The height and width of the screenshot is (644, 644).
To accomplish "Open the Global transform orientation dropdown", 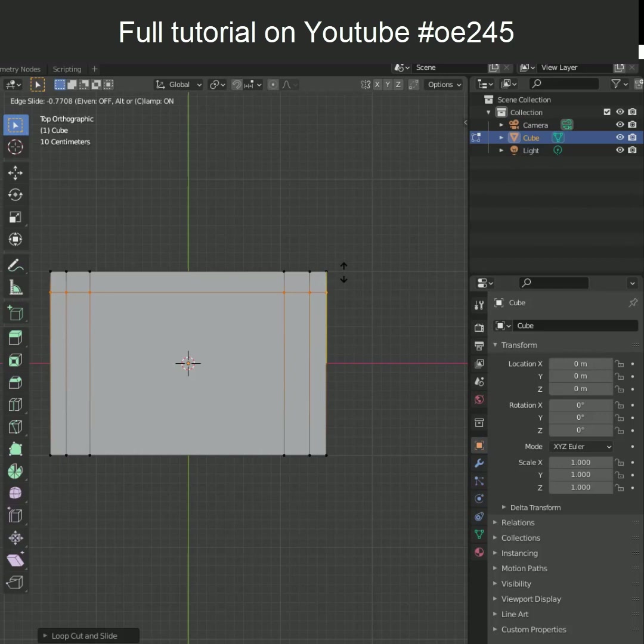I will [178, 84].
